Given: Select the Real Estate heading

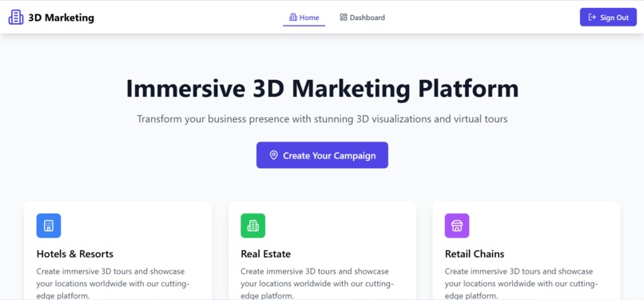Looking at the screenshot, I should [x=265, y=254].
